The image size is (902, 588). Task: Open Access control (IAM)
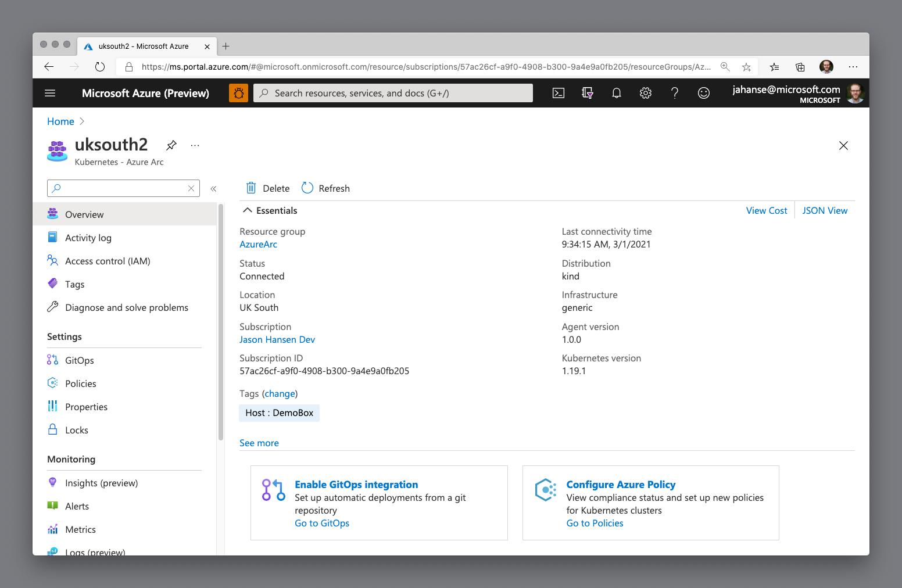[x=108, y=261]
